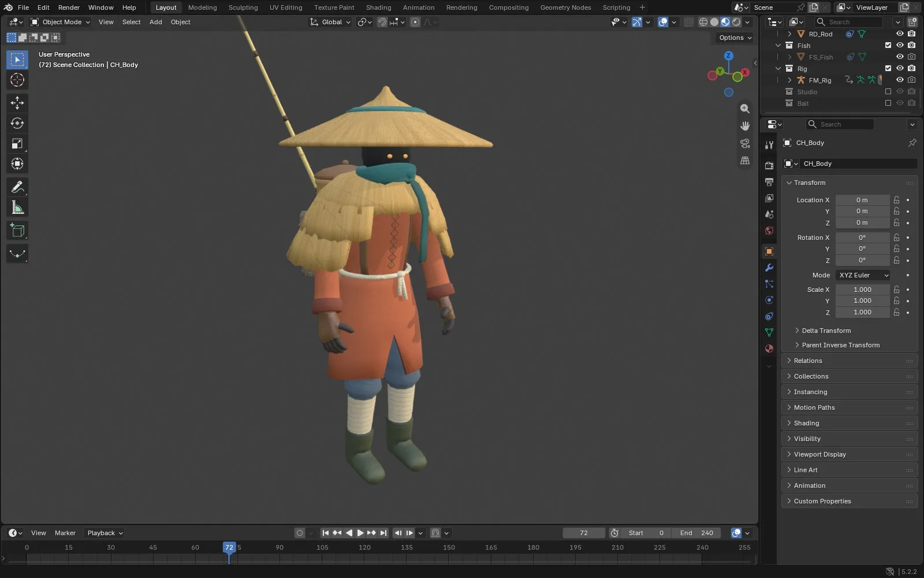
Task: Select the Cursor tool in the toolbar
Action: coord(17,80)
